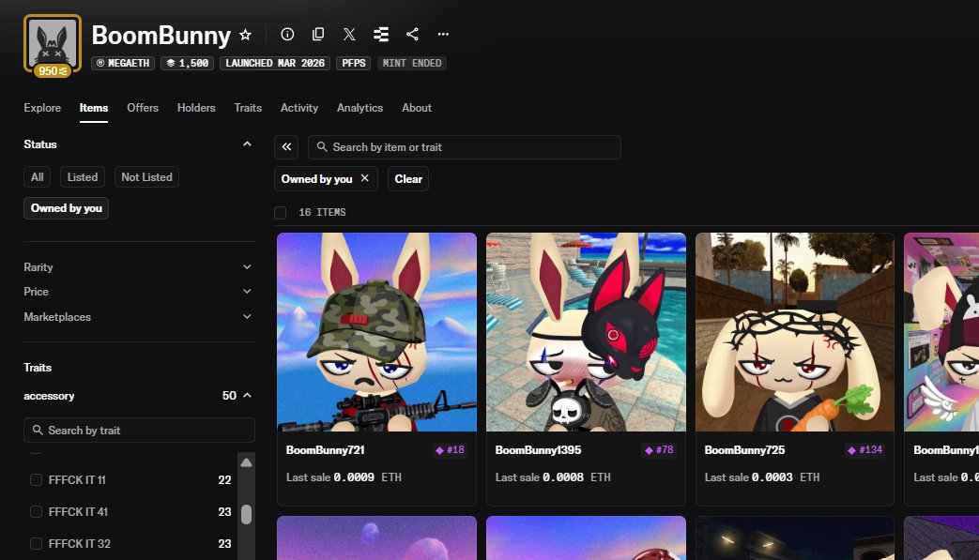View the Activity tab
Image resolution: width=979 pixels, height=560 pixels.
click(x=299, y=108)
